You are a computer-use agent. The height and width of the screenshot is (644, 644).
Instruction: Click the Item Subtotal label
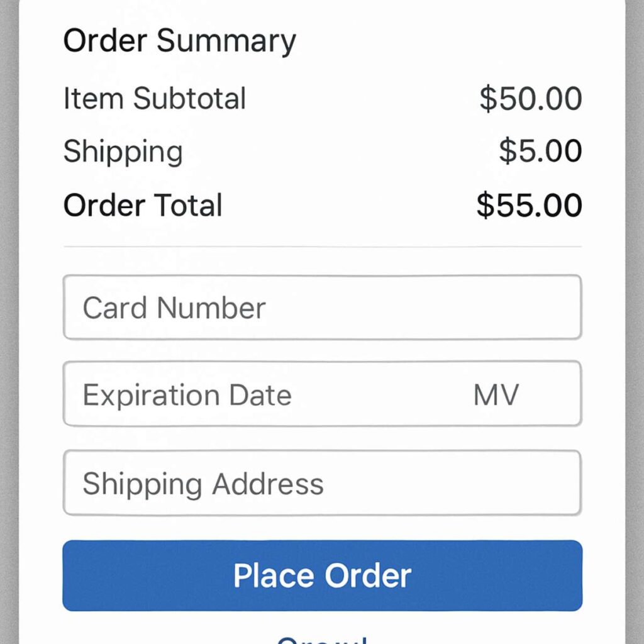click(153, 98)
